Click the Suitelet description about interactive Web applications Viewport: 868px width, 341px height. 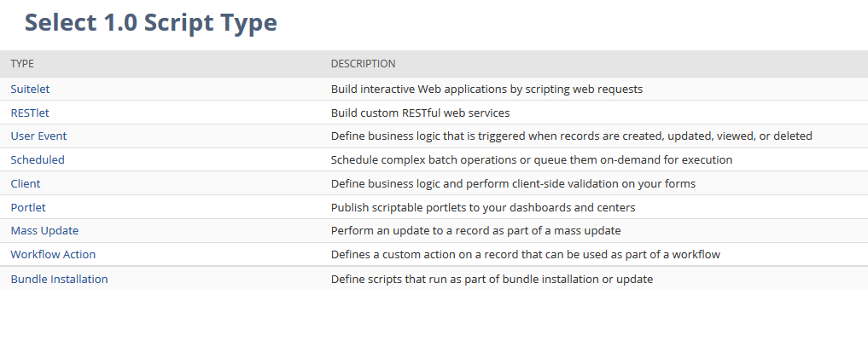click(486, 89)
